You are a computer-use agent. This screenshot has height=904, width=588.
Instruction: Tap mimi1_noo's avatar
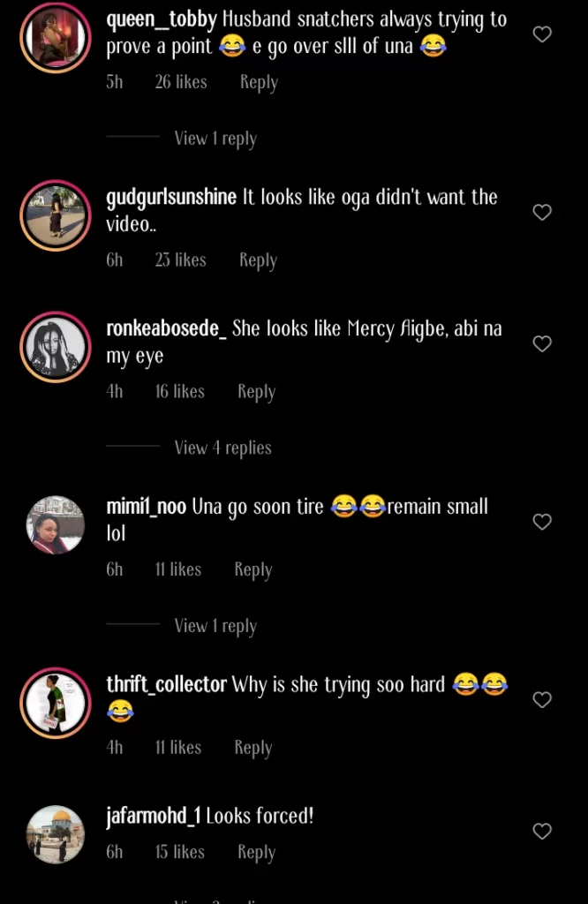(x=56, y=524)
